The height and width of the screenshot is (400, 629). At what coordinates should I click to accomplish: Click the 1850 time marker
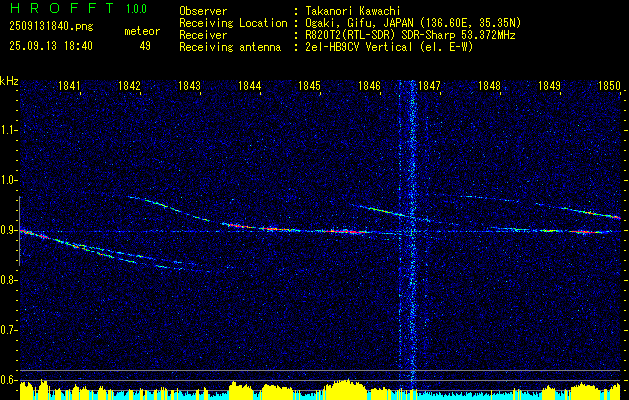(x=609, y=86)
